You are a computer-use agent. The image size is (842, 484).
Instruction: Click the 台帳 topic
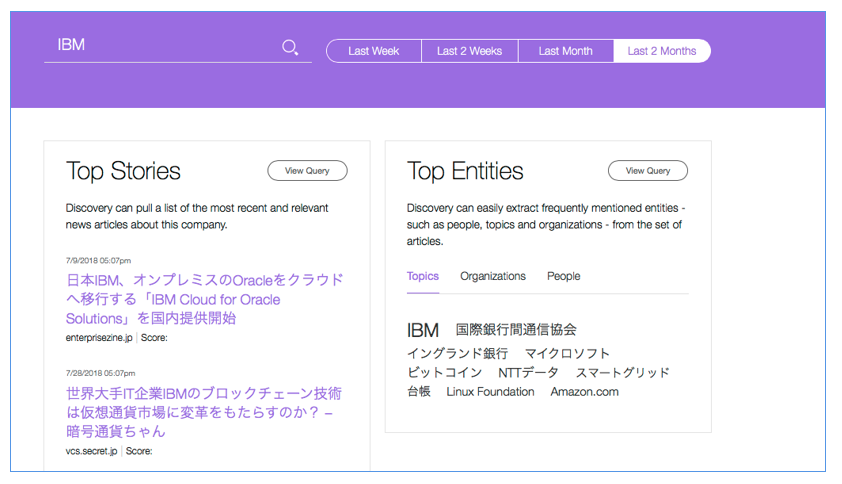point(418,392)
